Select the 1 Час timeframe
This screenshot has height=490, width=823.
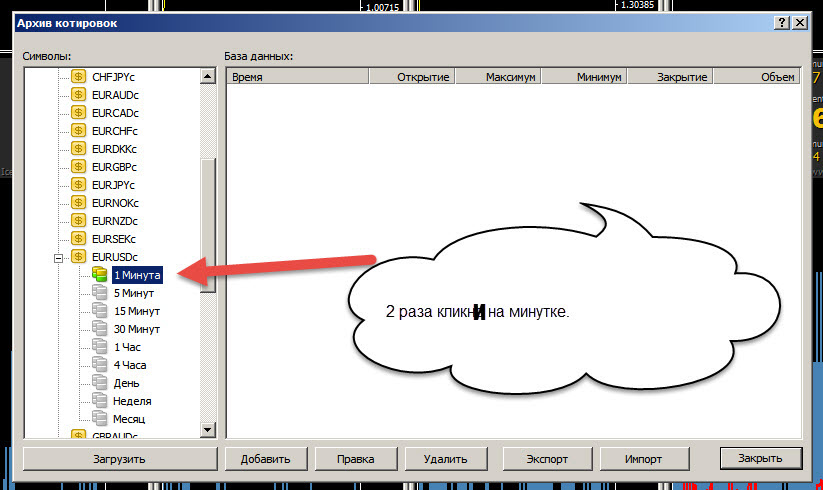128,347
